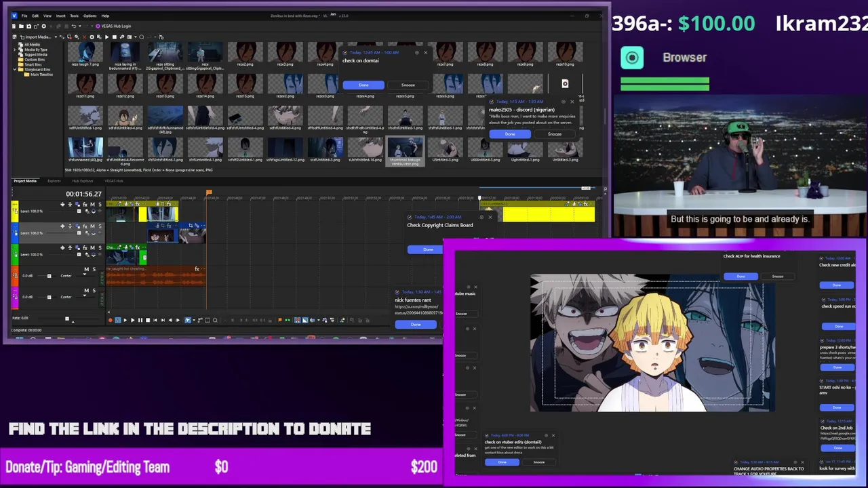Screen dimensions: 868x488
Task: Go to start of the project
Action: point(155,320)
